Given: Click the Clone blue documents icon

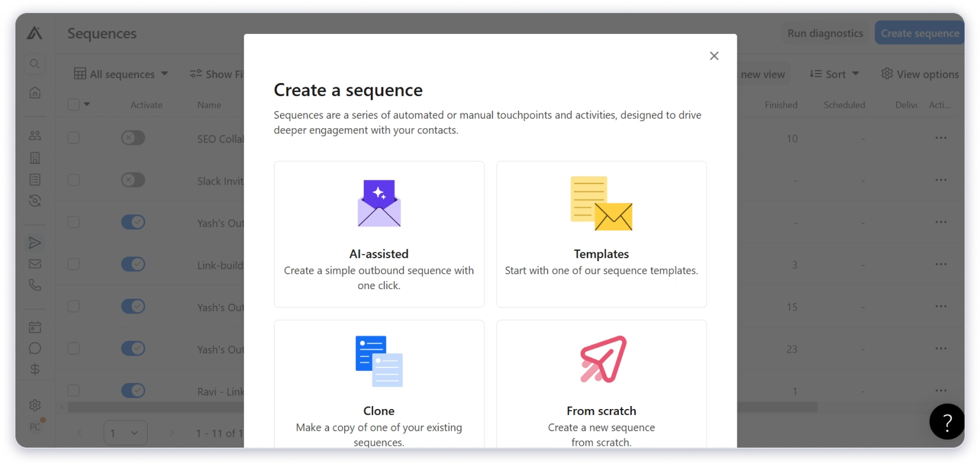Looking at the screenshot, I should [x=379, y=361].
